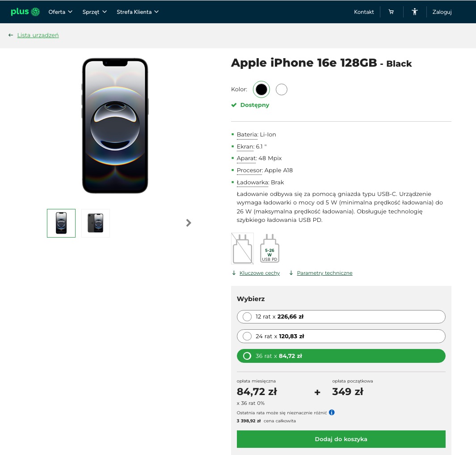Click the Plus logo
Image resolution: width=476 pixels, height=455 pixels.
[x=25, y=12]
